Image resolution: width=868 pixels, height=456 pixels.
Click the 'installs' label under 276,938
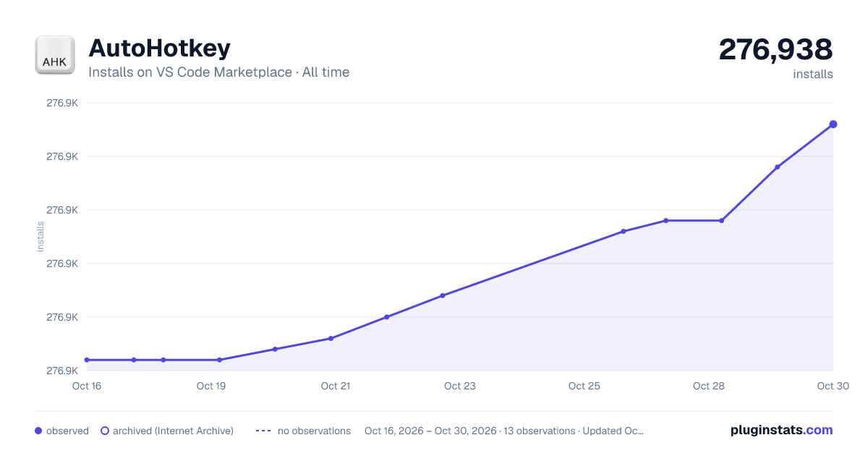[813, 74]
